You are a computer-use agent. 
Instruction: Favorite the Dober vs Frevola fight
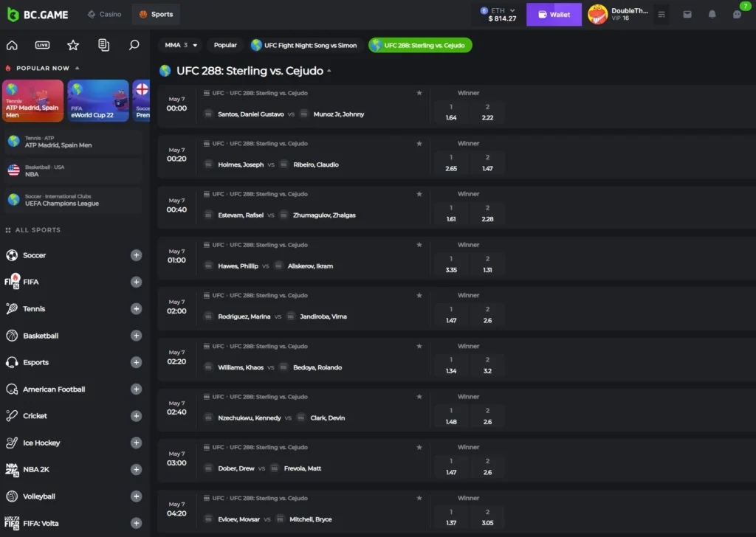coord(419,448)
